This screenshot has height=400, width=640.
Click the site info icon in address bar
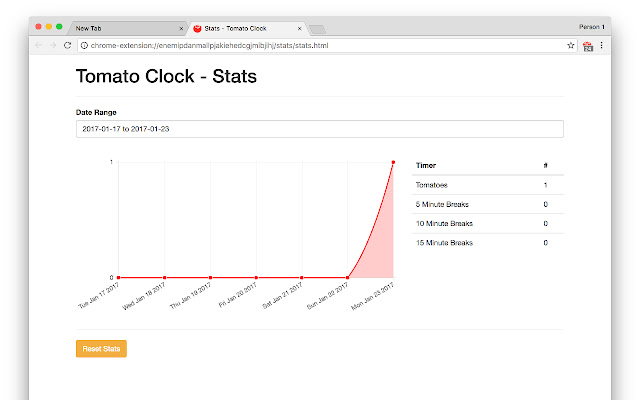[x=84, y=46]
